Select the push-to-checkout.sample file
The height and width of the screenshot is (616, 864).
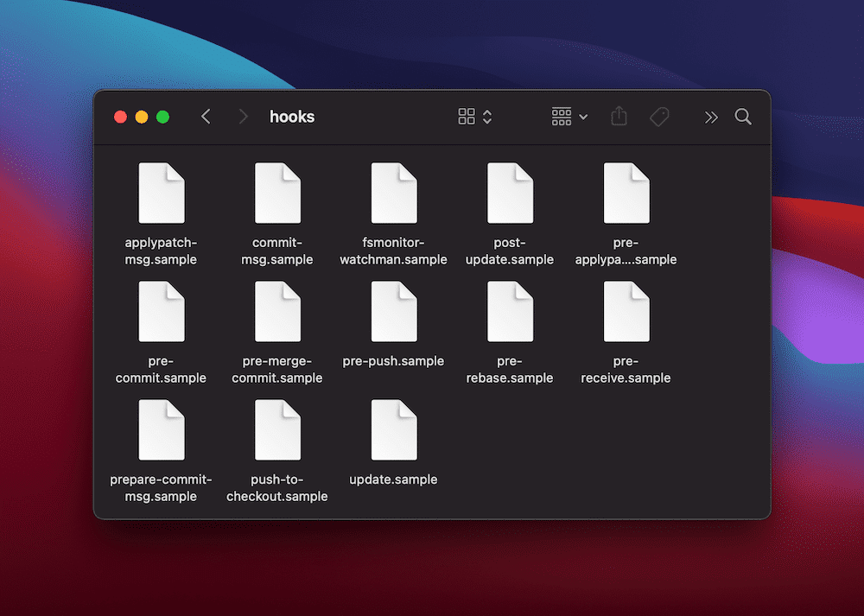277,429
